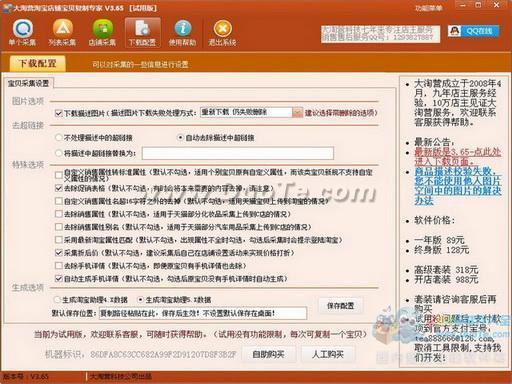Image resolution: width=512 pixels, height=384 pixels.
Task: Check 去除销售属性别名 checkbox
Action: (x=59, y=227)
